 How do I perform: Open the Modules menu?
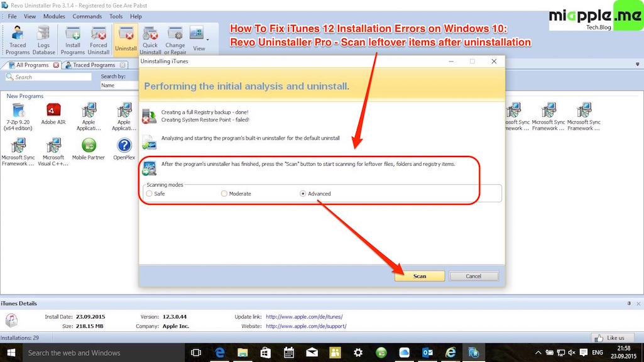(x=54, y=16)
